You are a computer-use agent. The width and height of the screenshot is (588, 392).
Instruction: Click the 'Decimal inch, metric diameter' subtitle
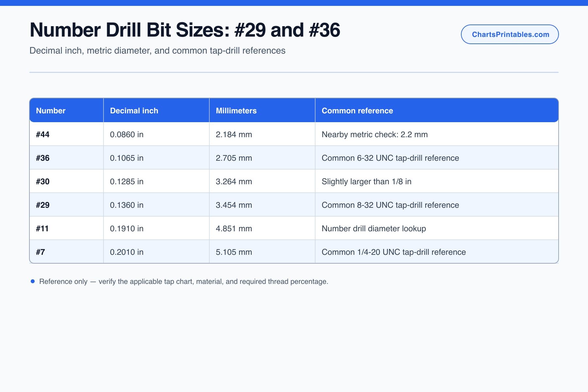(x=157, y=51)
